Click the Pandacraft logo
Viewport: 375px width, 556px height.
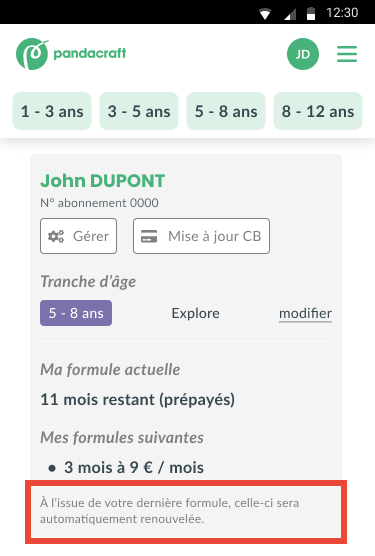[71, 54]
